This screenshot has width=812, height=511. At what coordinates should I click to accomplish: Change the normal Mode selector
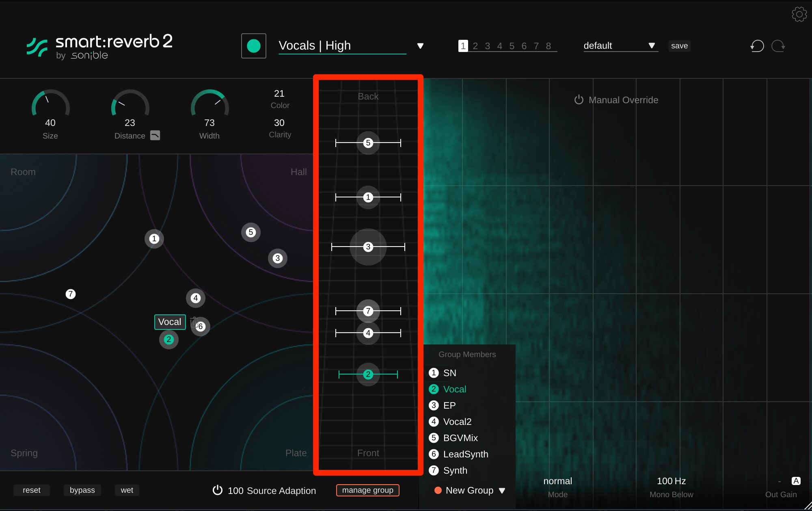(x=557, y=481)
